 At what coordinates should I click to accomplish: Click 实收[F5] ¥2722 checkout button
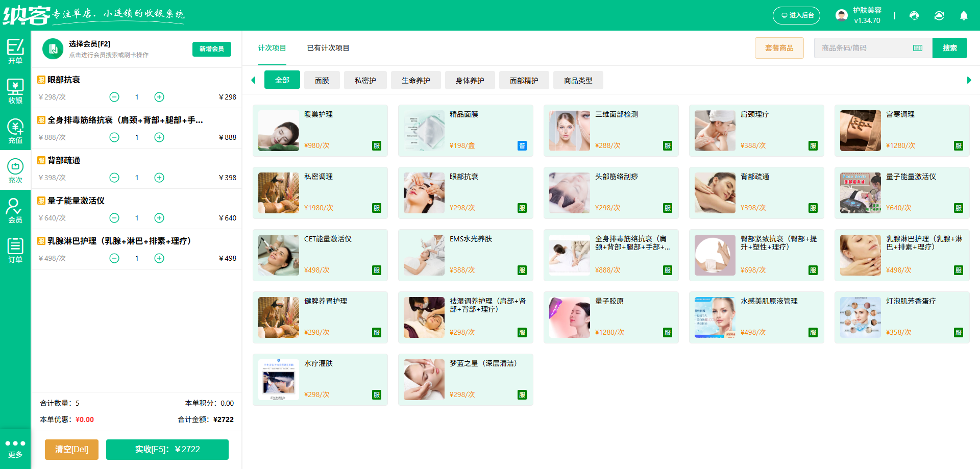[167, 450]
